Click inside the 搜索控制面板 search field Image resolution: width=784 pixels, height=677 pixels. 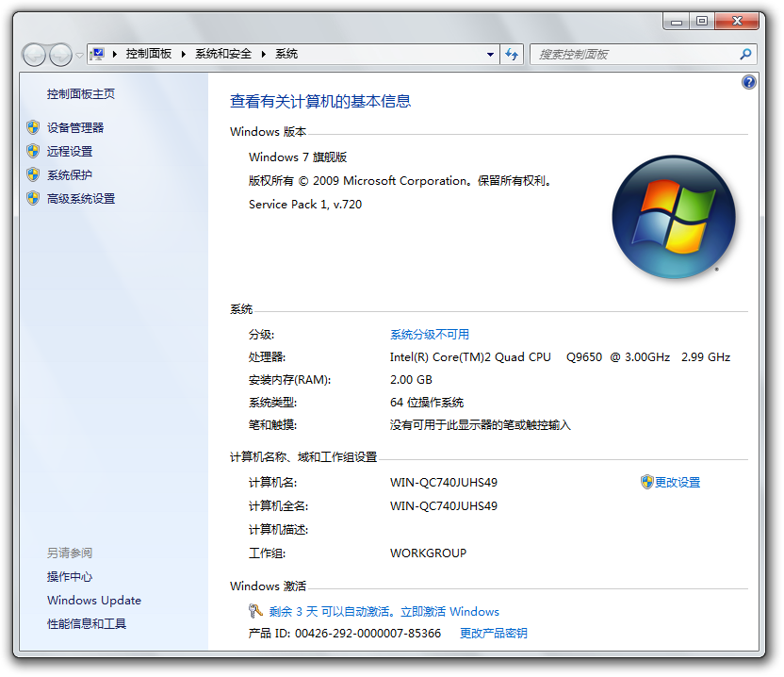tap(631, 55)
